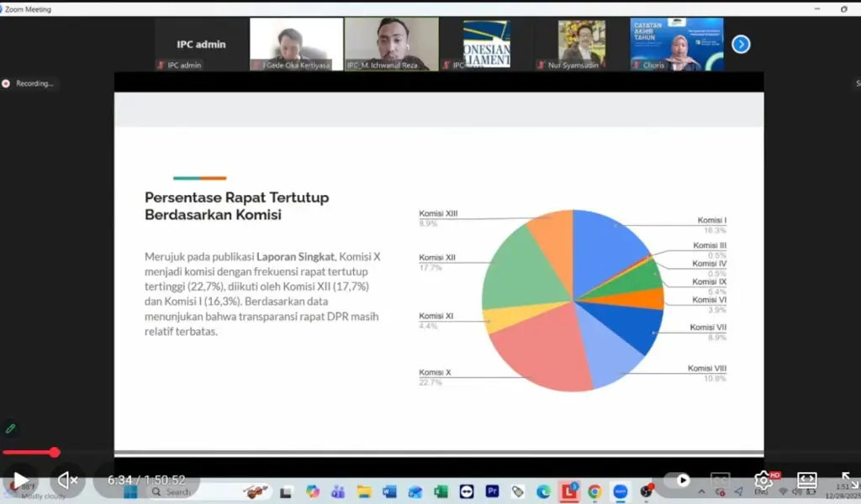Image resolution: width=861 pixels, height=504 pixels.
Task: Select IPC admin participant tile
Action: [x=201, y=45]
